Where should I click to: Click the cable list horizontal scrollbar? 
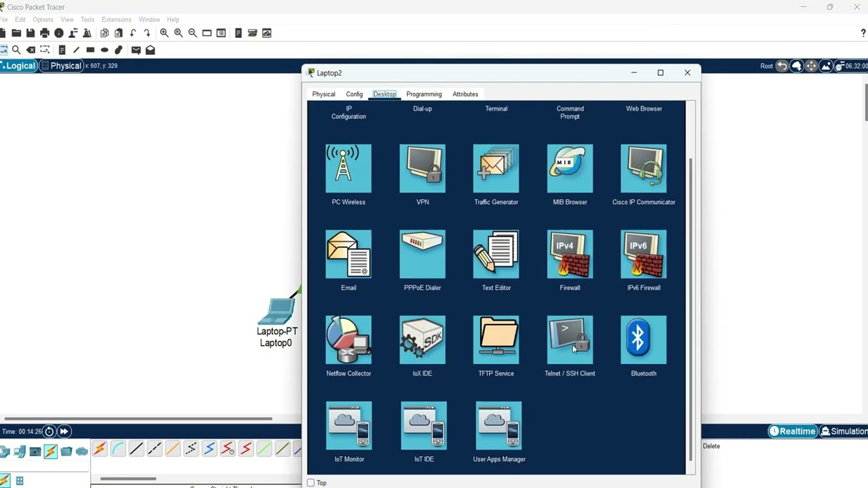128,479
